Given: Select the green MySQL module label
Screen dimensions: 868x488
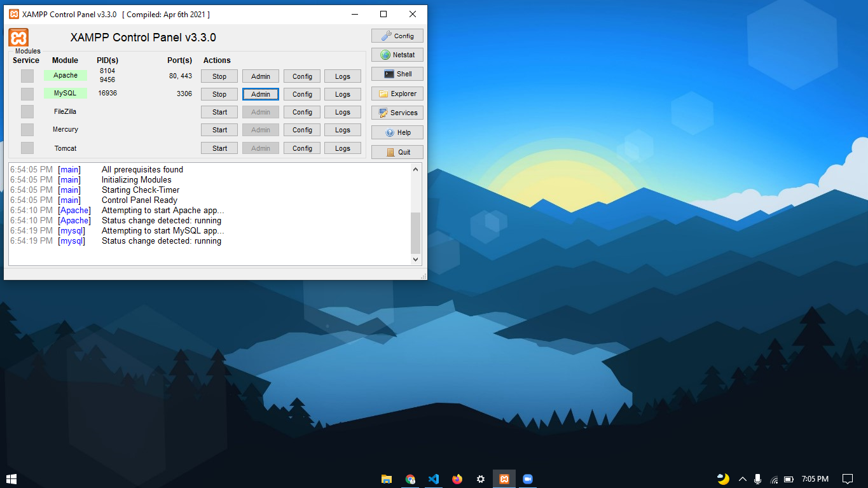Looking at the screenshot, I should coord(65,93).
